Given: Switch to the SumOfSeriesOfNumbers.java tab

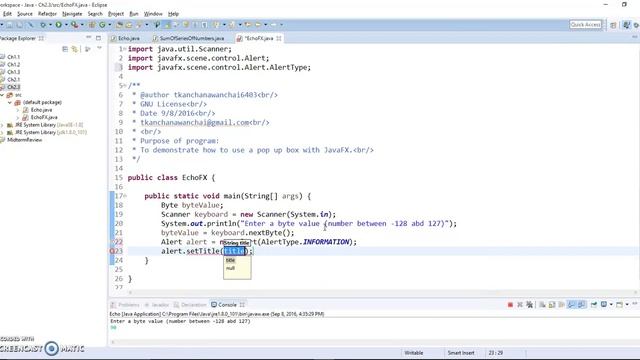Looking at the screenshot, I should coord(189,38).
